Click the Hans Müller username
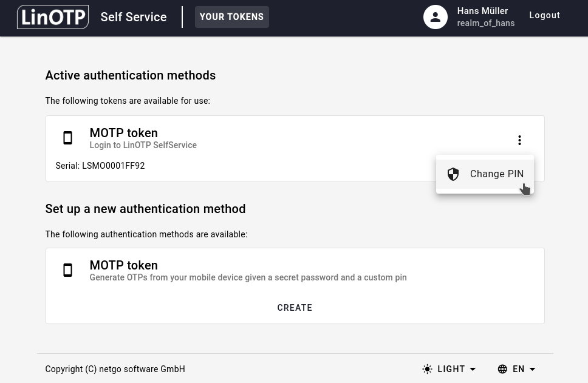The height and width of the screenshot is (383, 588). pyautogui.click(x=482, y=11)
